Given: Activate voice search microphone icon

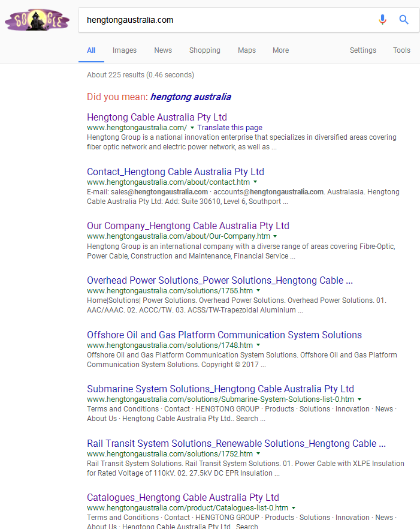Looking at the screenshot, I should [x=382, y=20].
